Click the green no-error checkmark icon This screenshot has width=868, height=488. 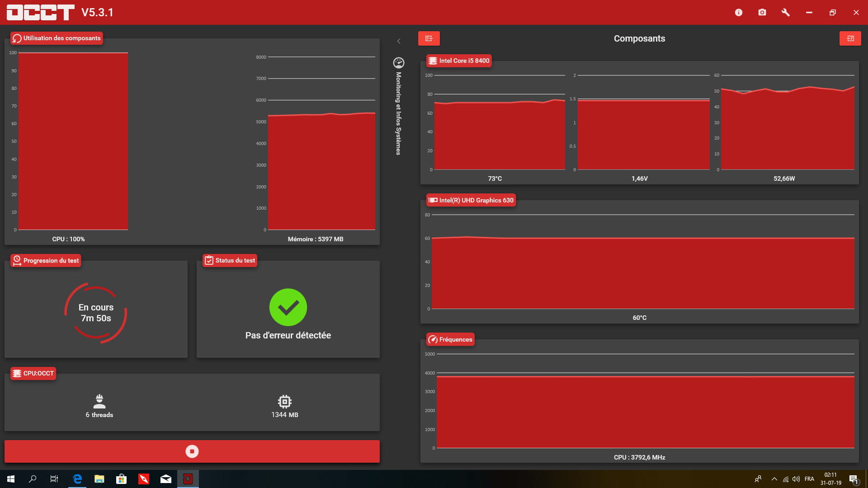coord(288,307)
